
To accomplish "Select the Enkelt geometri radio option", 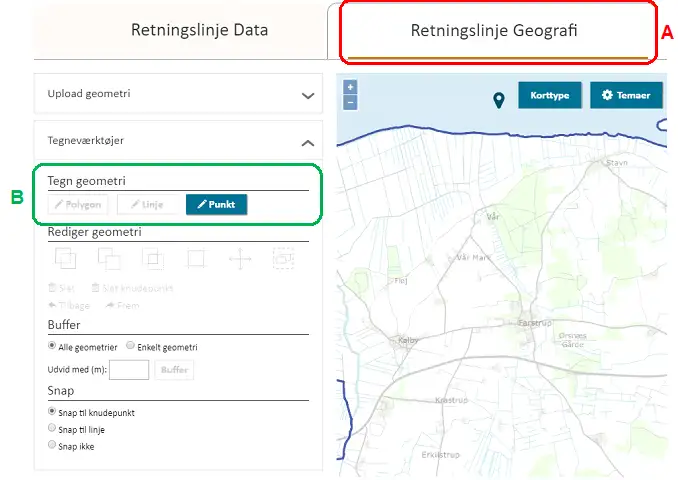I will pyautogui.click(x=131, y=346).
